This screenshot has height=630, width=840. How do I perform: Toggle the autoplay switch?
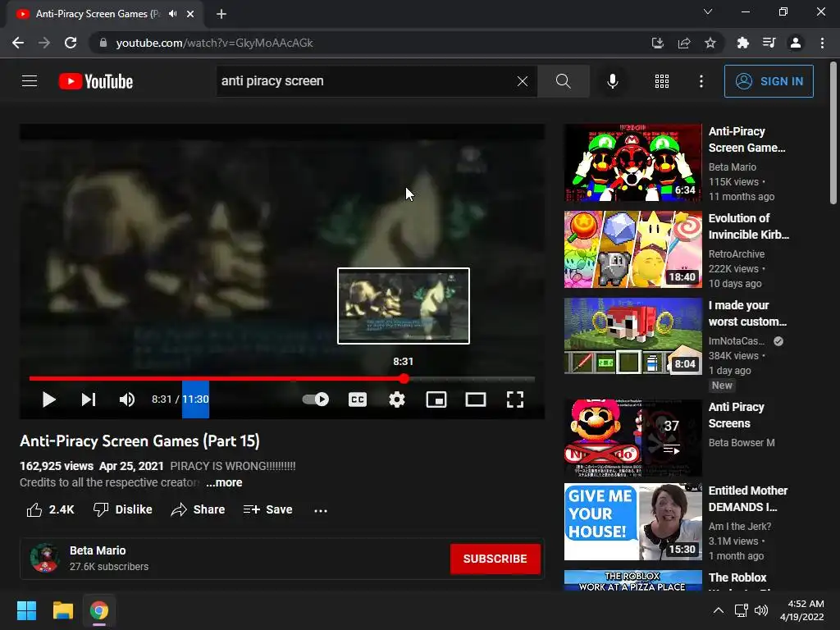pyautogui.click(x=316, y=399)
